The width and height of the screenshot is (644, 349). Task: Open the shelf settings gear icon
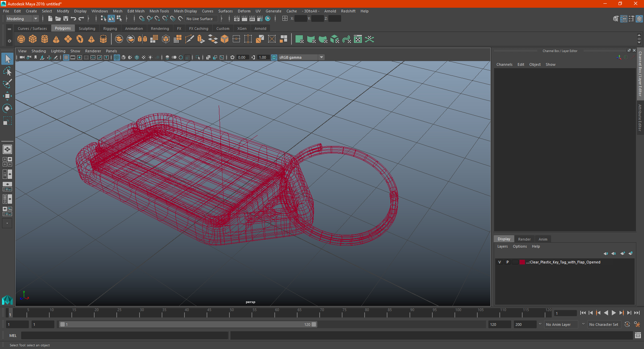(9, 41)
